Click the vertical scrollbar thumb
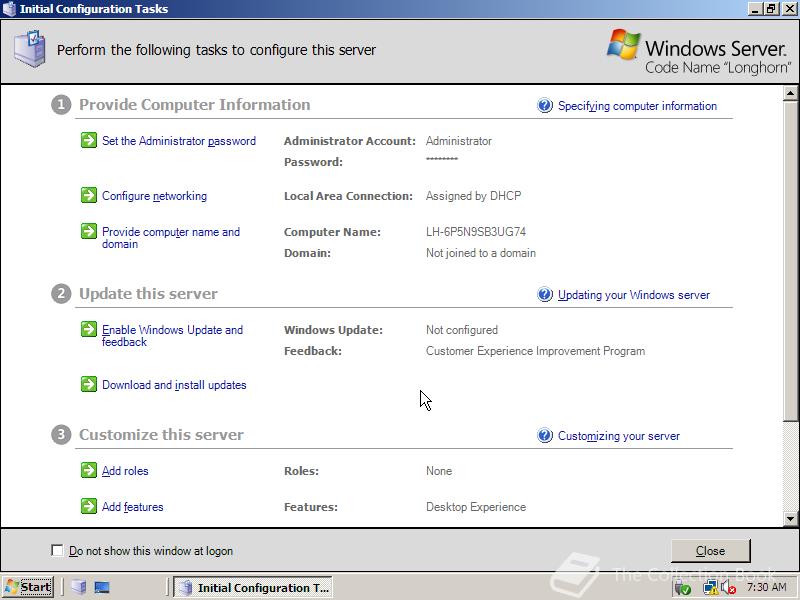800x600 pixels. pyautogui.click(x=790, y=260)
